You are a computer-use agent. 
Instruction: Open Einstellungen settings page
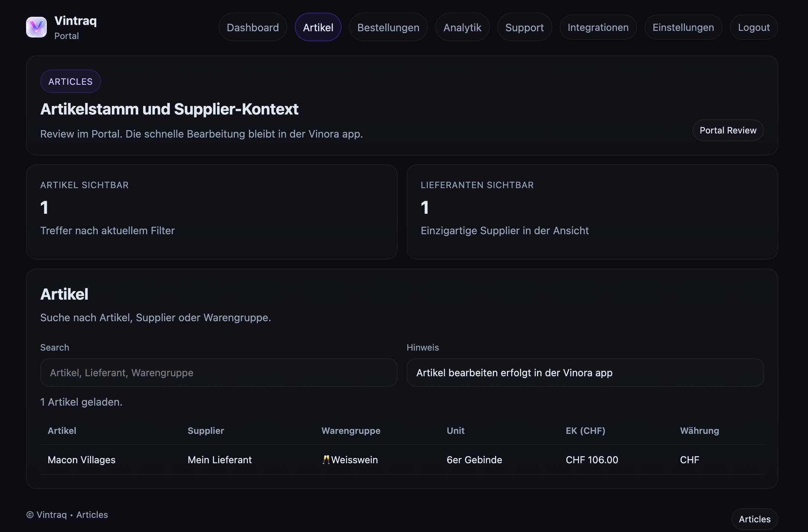(683, 28)
